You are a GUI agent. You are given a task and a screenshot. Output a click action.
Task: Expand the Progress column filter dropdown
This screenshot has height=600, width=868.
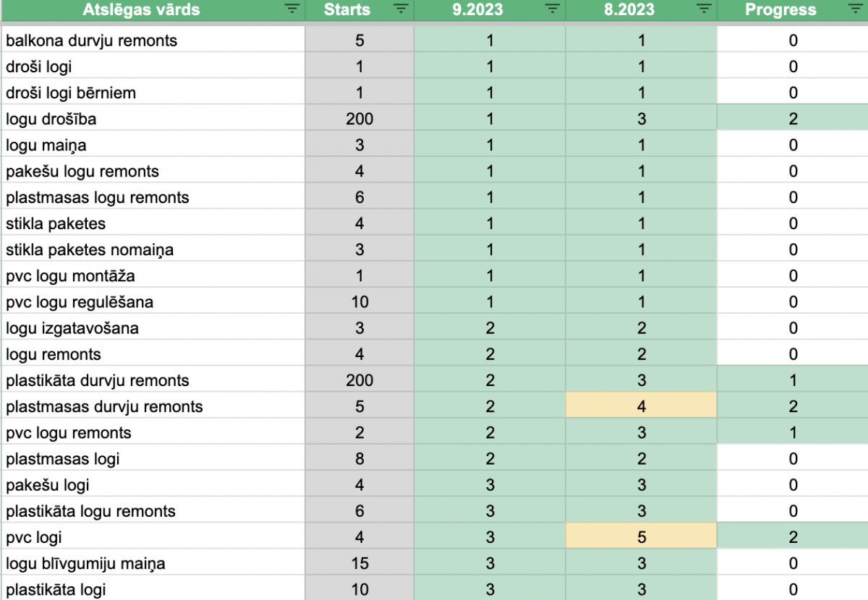coord(856,9)
